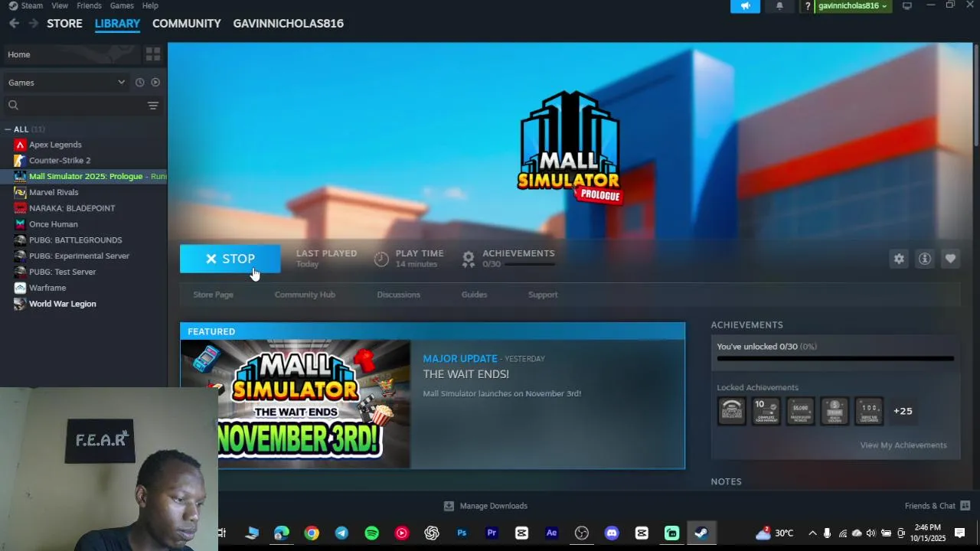Open the View menu

pos(60,5)
